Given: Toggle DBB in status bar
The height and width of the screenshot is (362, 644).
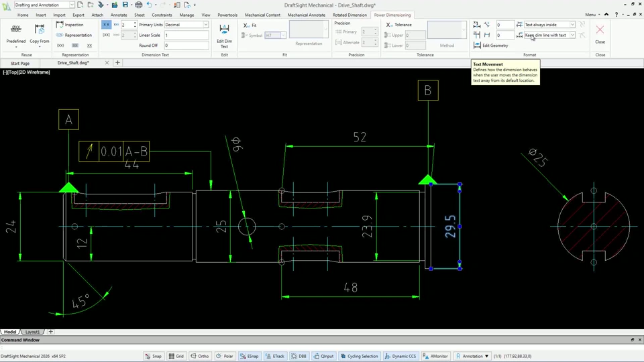Looking at the screenshot, I should (x=299, y=356).
